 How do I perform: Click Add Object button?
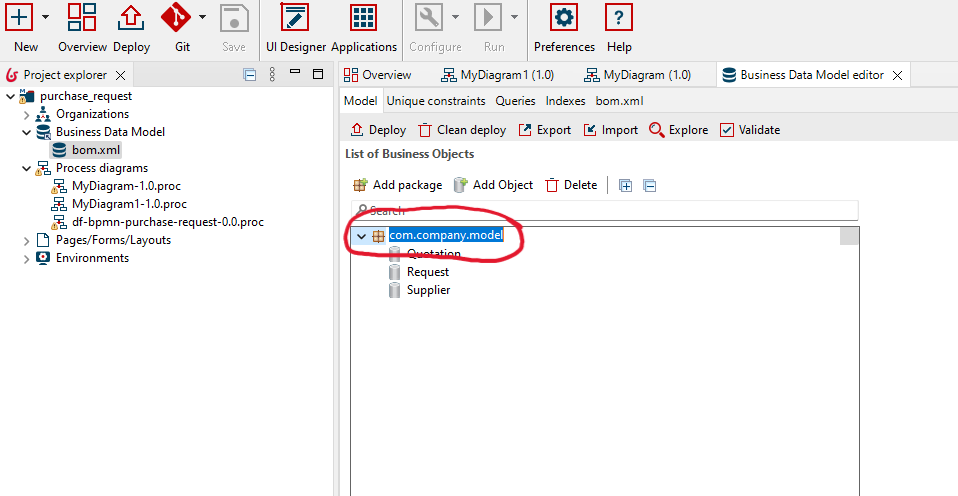[x=493, y=185]
